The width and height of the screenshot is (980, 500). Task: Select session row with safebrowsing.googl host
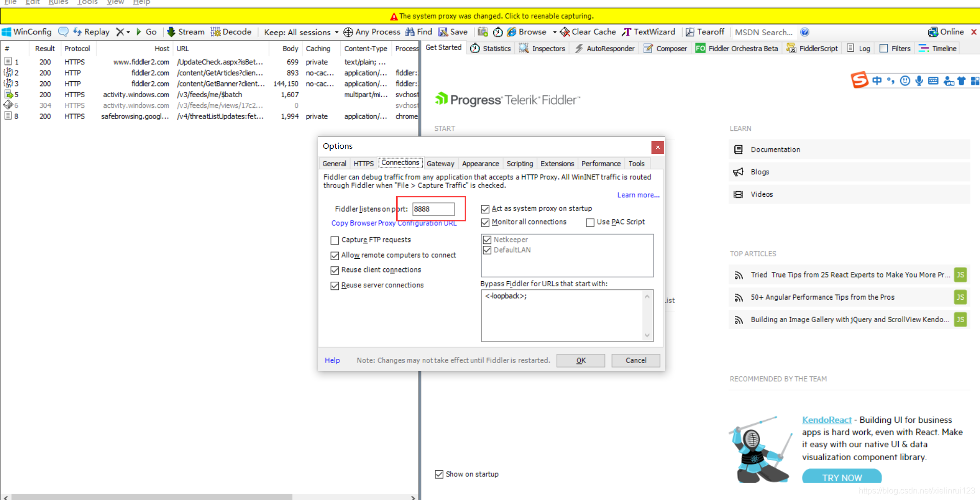(210, 117)
